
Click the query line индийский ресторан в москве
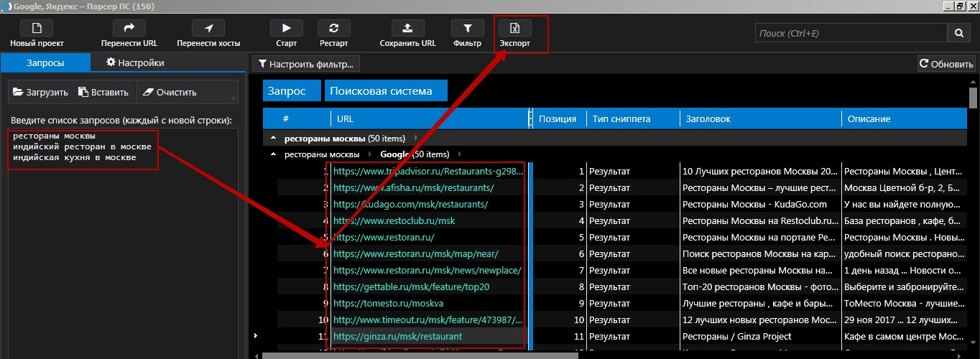pos(82,146)
